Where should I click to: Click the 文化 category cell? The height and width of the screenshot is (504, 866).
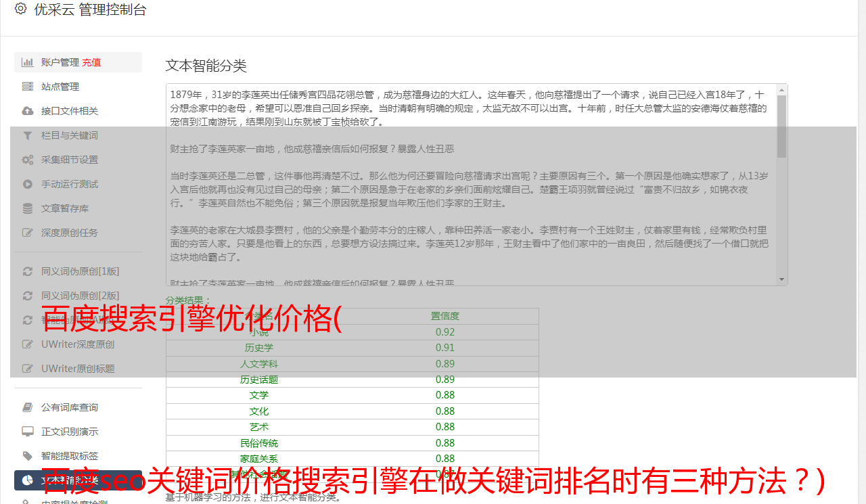tap(259, 411)
